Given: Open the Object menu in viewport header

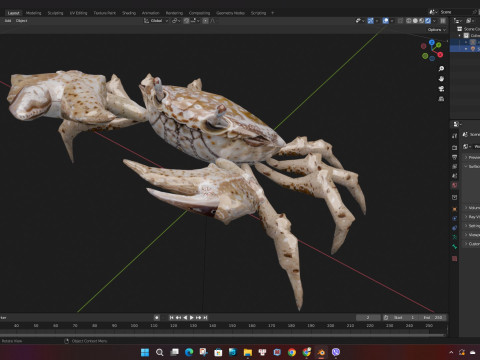Looking at the screenshot, I should (21, 21).
